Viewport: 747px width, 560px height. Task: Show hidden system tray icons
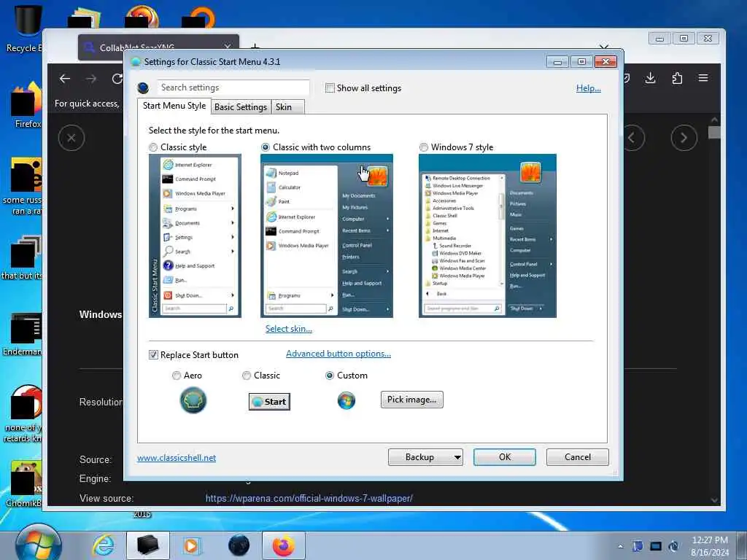coord(620,546)
